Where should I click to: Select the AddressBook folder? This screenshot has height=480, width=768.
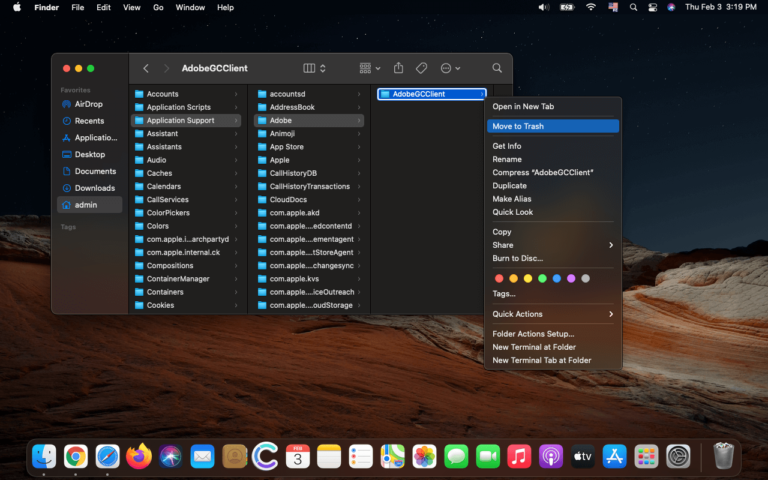pos(309,107)
